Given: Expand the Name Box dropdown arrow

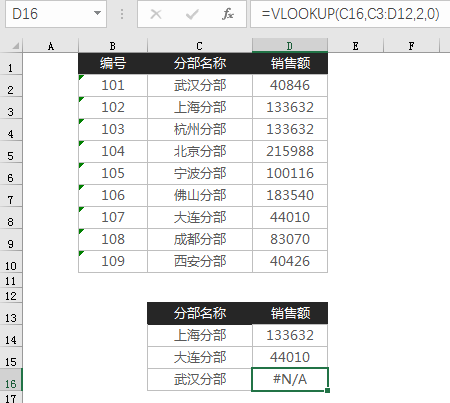Looking at the screenshot, I should 97,14.
